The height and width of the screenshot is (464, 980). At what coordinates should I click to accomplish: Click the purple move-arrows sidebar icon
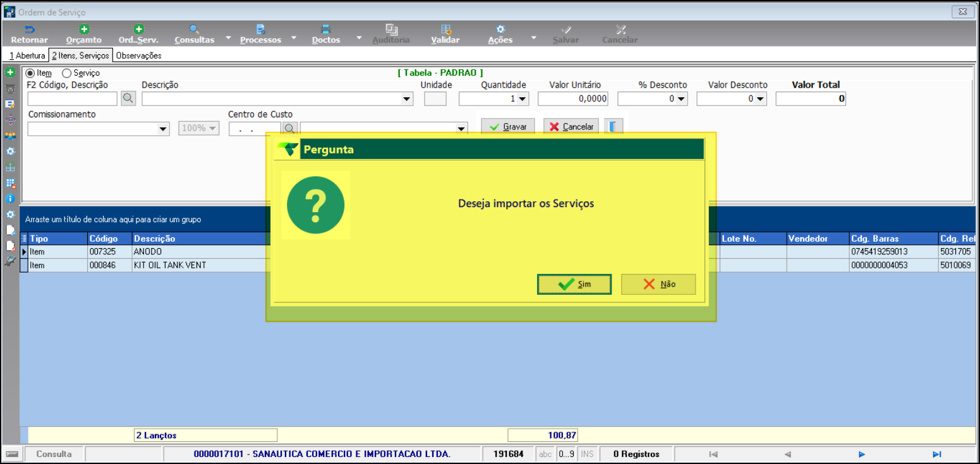click(x=10, y=120)
